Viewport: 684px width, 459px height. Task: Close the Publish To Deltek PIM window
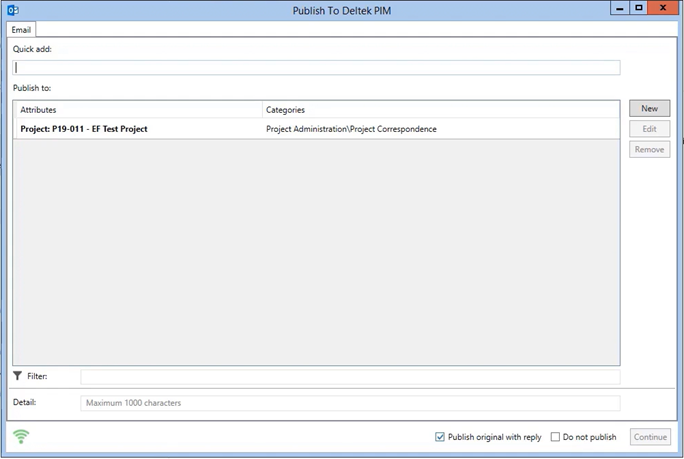pos(663,8)
